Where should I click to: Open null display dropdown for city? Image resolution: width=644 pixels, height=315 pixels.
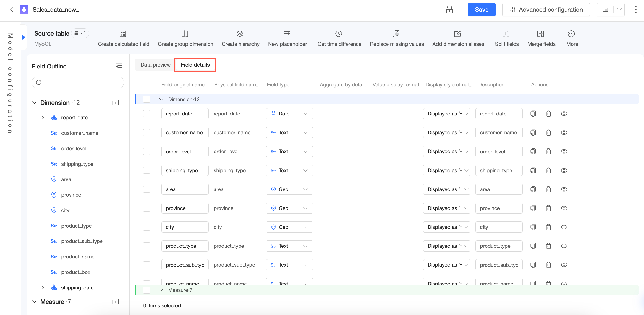[x=446, y=227]
